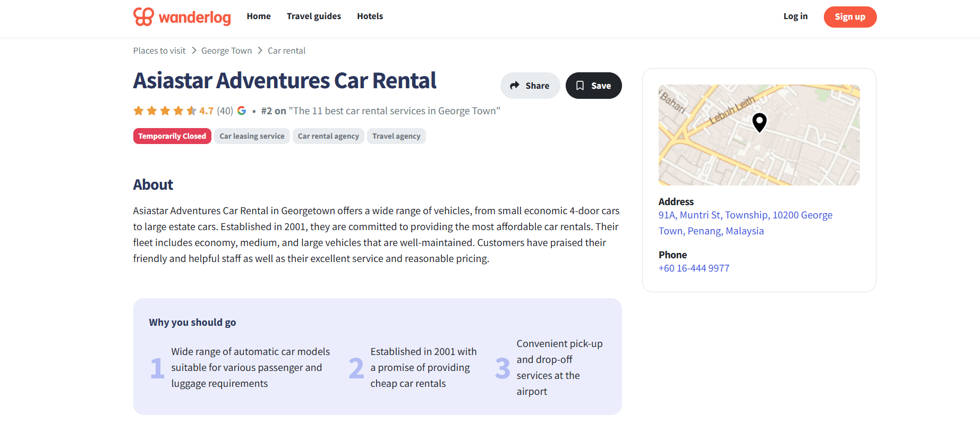Select the Travel agency tag
980x431 pixels.
[396, 136]
